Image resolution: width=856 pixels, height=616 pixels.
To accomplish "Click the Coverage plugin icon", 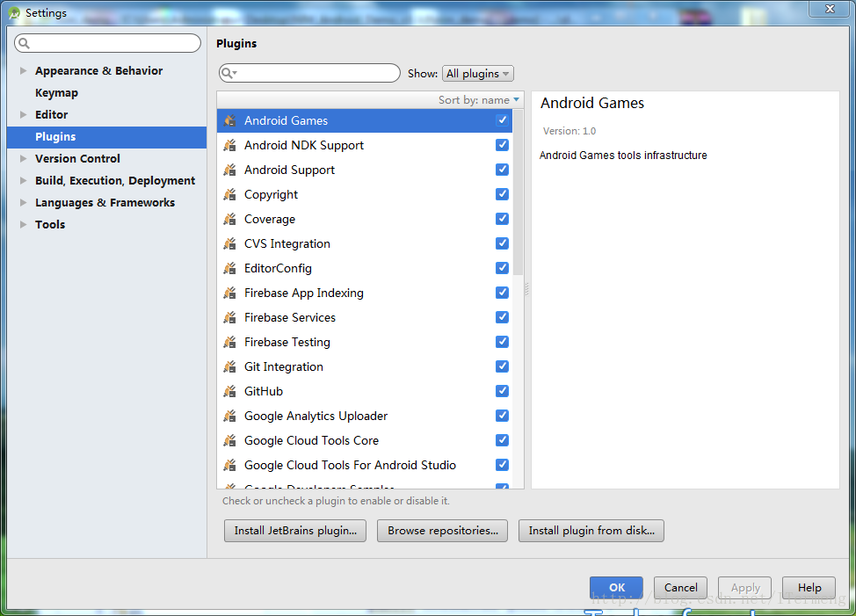I will [230, 219].
